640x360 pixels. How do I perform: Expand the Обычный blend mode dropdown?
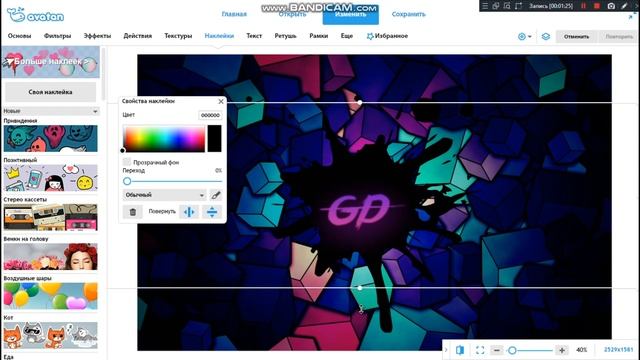pos(164,195)
